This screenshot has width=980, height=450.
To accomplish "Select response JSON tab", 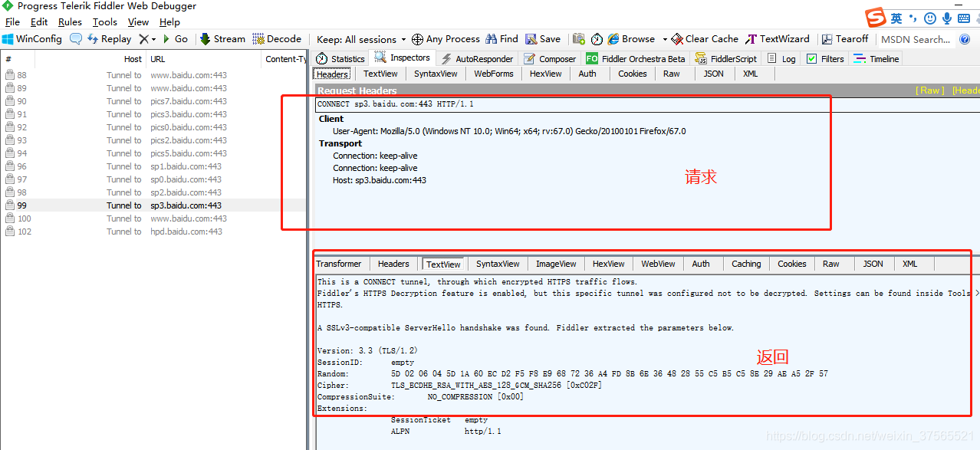I will tap(873, 264).
